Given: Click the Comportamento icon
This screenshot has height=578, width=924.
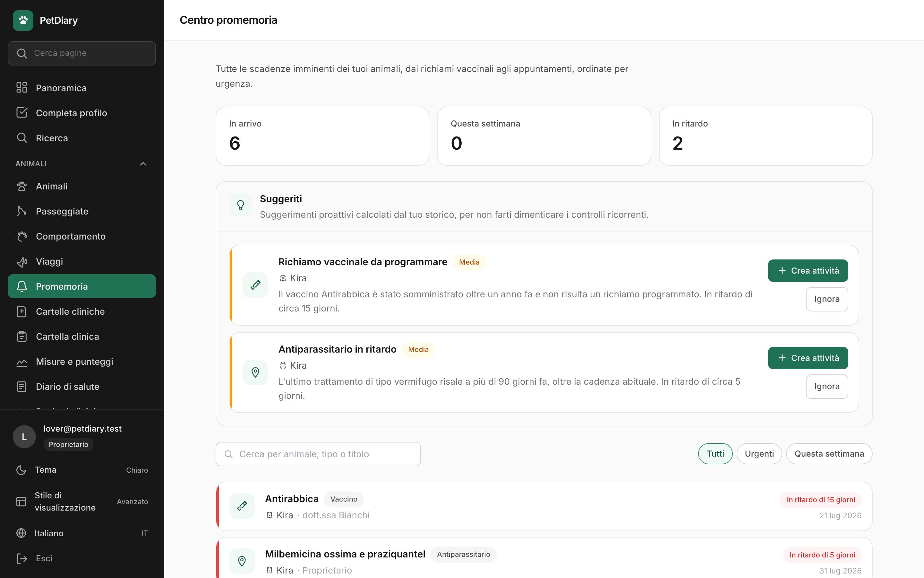Looking at the screenshot, I should 22,236.
